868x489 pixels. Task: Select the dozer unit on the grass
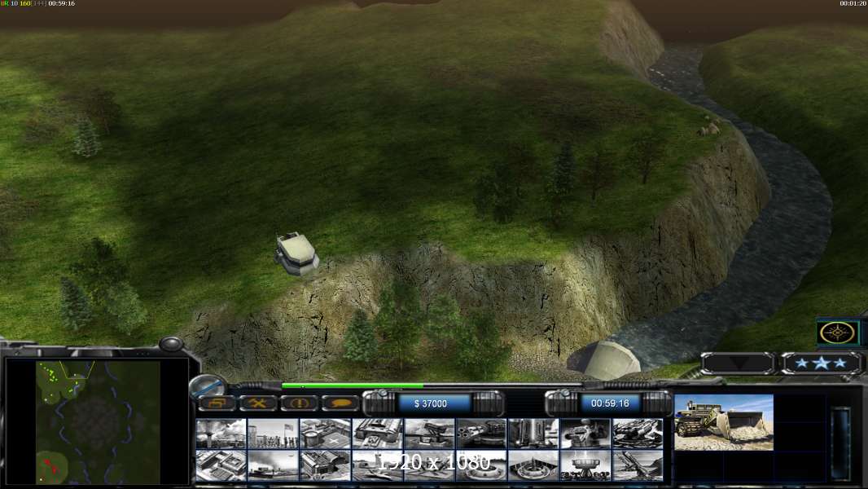click(296, 253)
